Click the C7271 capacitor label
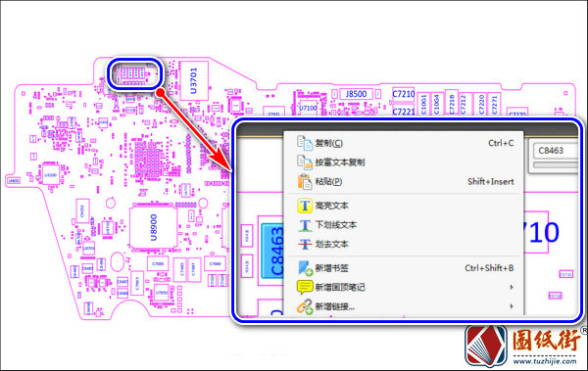This screenshot has height=371, width=588. 494,104
